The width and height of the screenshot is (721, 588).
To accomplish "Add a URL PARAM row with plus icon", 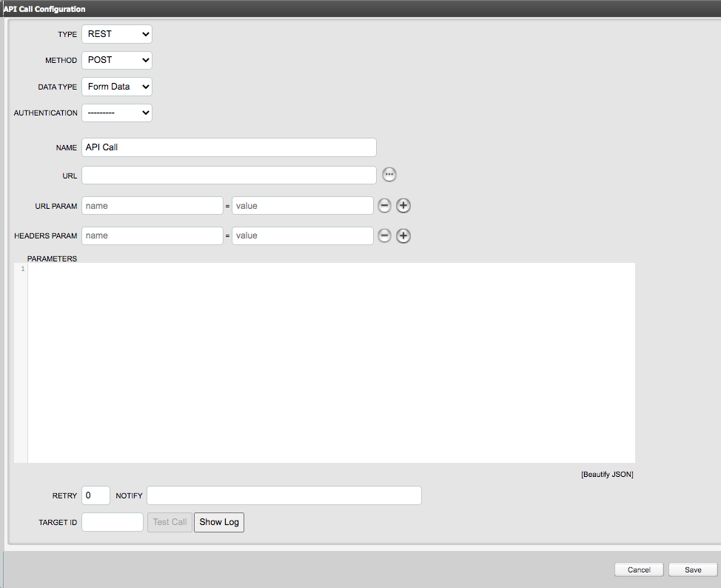I will click(403, 206).
